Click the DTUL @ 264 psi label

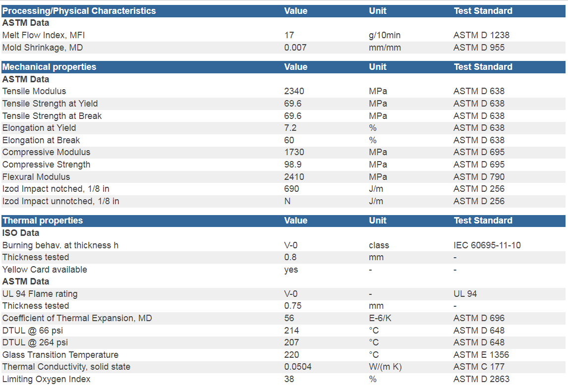click(x=35, y=342)
